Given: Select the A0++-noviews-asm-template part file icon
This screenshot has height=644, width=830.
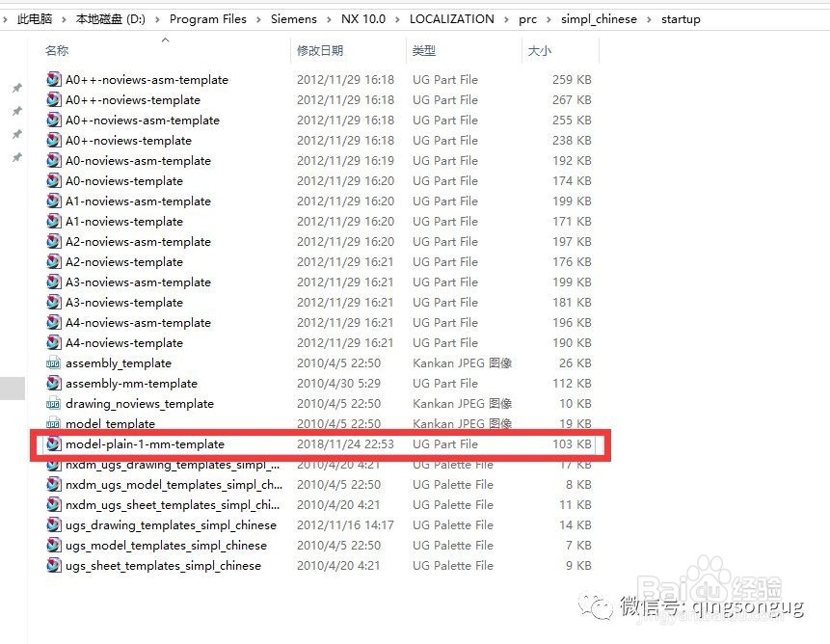Looking at the screenshot, I should coord(53,80).
